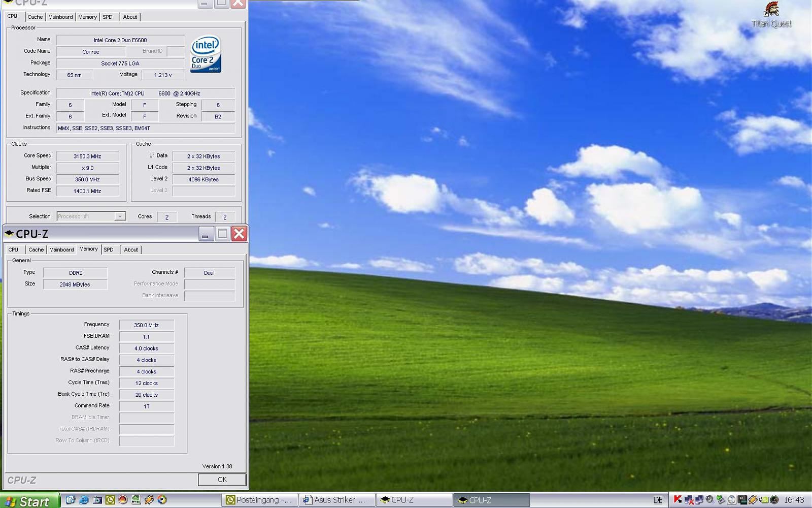812x508 pixels.
Task: Click the Voltage 1.213 v value
Action: click(163, 75)
